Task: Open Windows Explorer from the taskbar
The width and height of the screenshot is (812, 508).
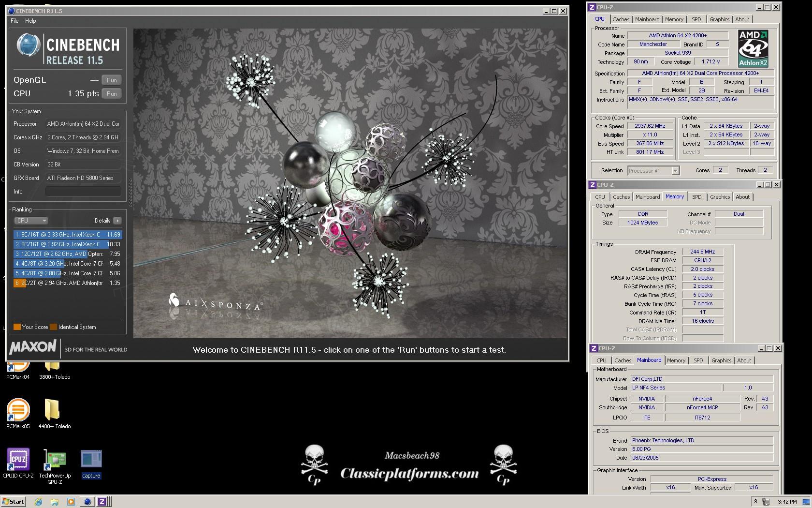Action: tap(55, 502)
